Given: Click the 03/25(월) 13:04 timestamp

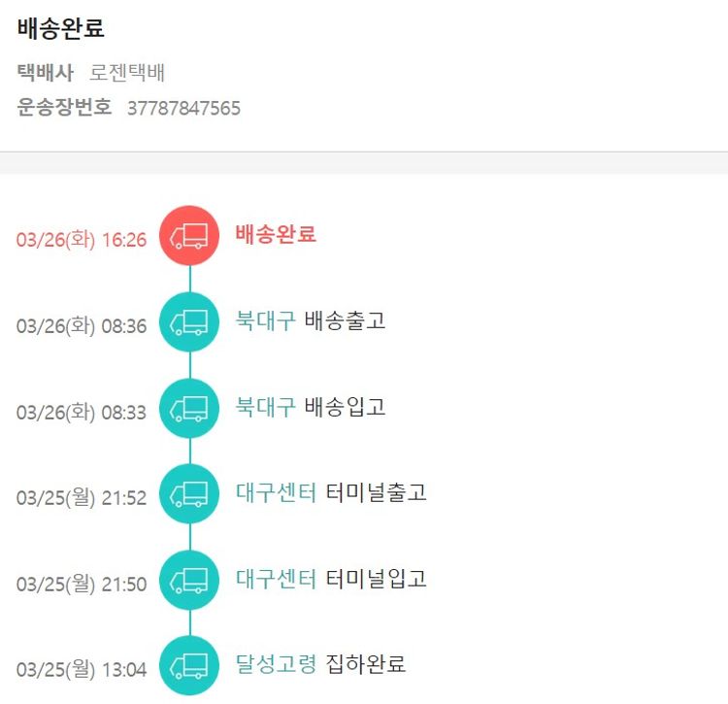Looking at the screenshot, I should point(82,670).
